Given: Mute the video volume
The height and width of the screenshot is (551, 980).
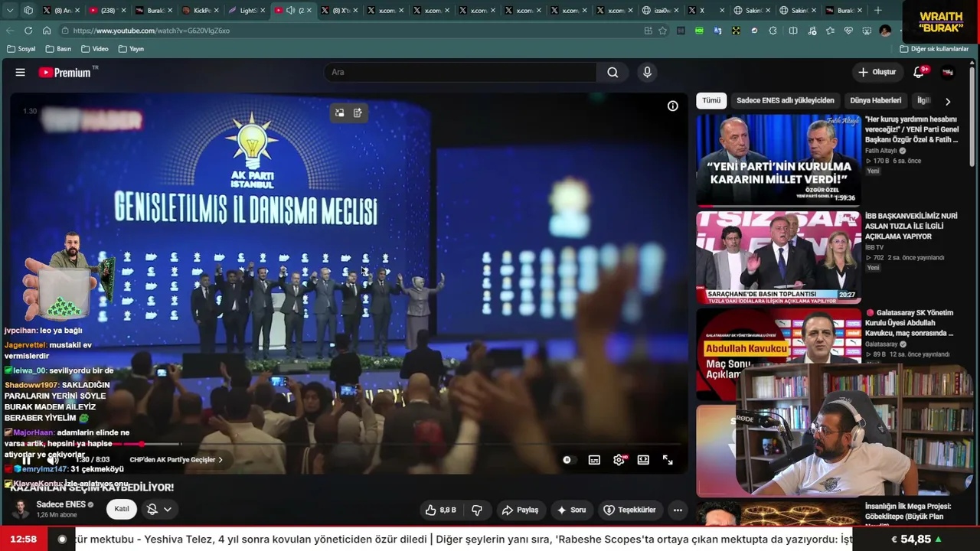Looking at the screenshot, I should click(x=53, y=460).
